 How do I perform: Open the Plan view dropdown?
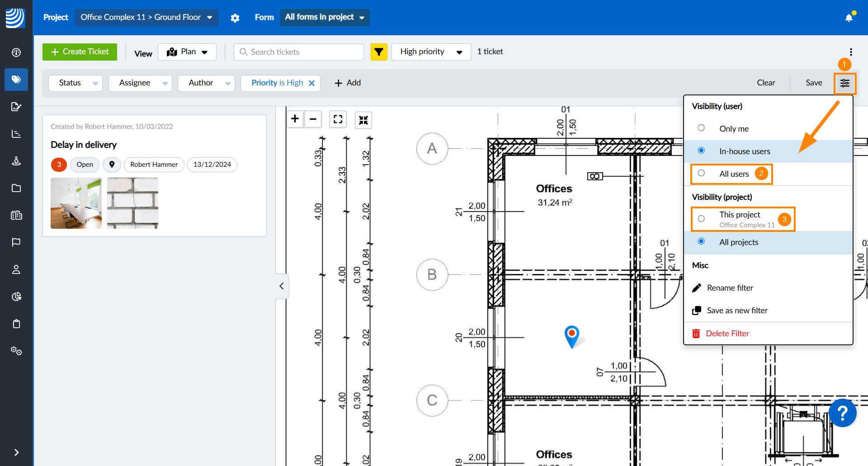[x=187, y=52]
